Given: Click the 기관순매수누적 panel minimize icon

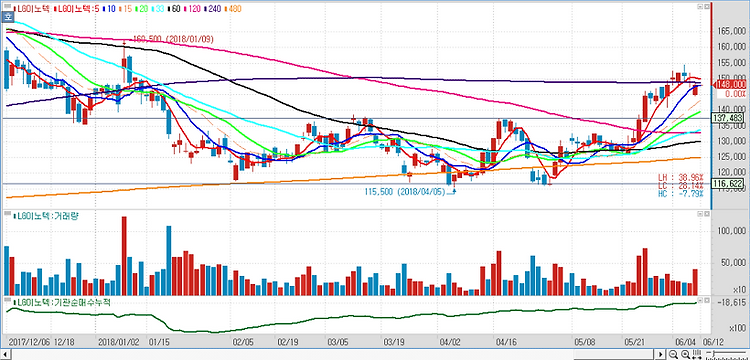Looking at the screenshot, I should click(700, 300).
